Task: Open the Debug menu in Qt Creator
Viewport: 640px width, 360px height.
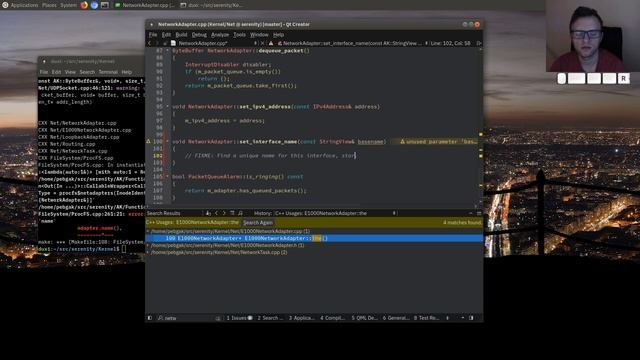Action: tap(199, 35)
